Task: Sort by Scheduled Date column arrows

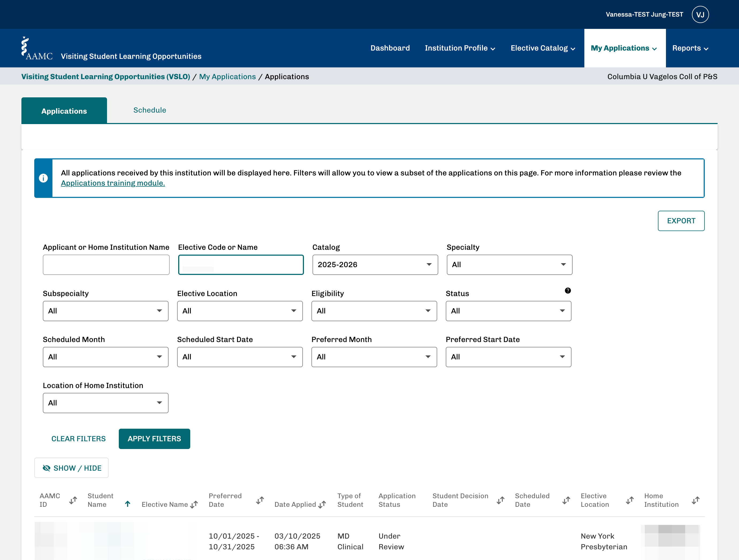Action: [x=566, y=500]
